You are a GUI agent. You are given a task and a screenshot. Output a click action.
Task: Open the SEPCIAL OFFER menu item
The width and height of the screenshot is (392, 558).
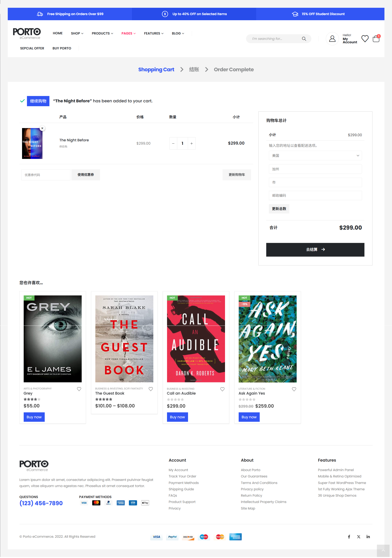click(x=32, y=48)
